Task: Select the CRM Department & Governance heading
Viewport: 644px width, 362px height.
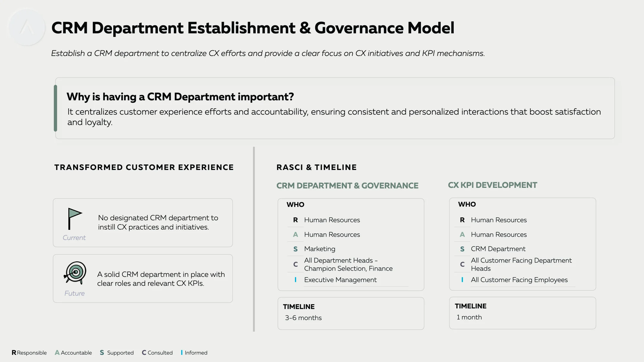Action: click(347, 185)
